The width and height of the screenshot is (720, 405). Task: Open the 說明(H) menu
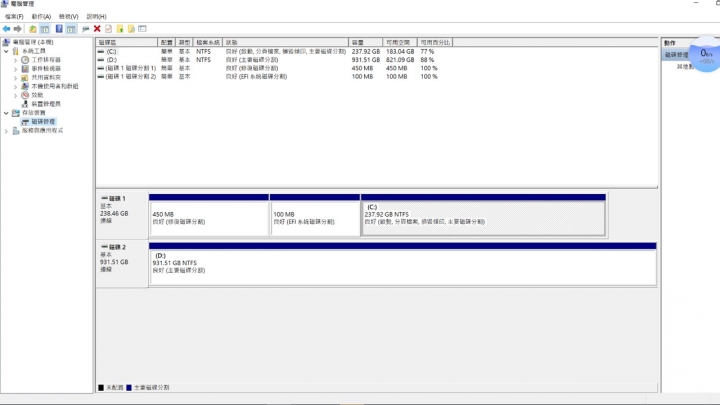click(96, 17)
